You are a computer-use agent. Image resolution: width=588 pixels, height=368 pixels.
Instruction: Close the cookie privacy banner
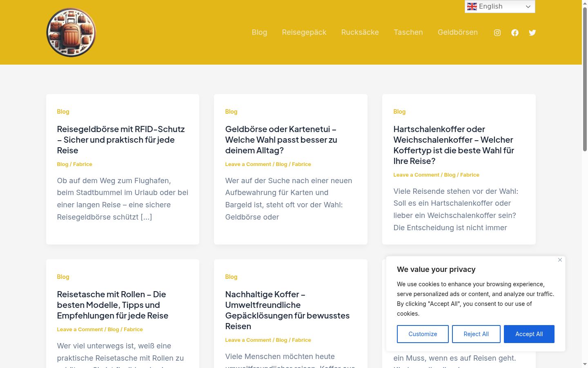tap(560, 260)
